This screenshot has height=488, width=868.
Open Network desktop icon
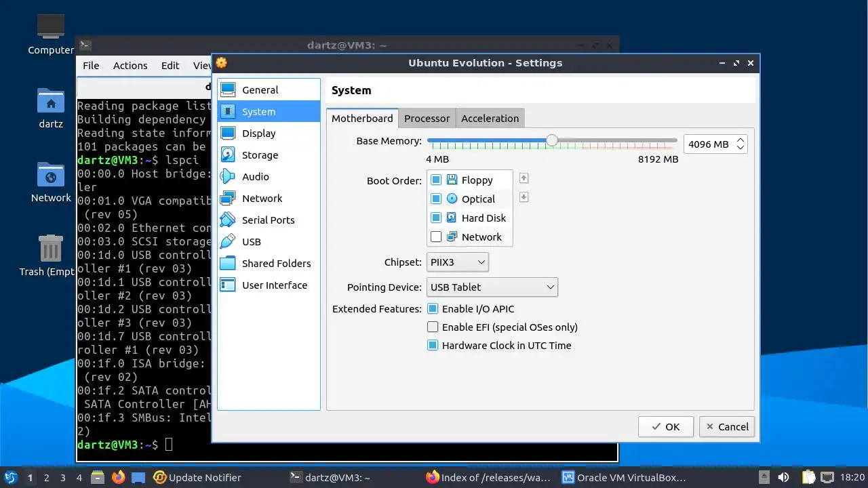point(51,182)
